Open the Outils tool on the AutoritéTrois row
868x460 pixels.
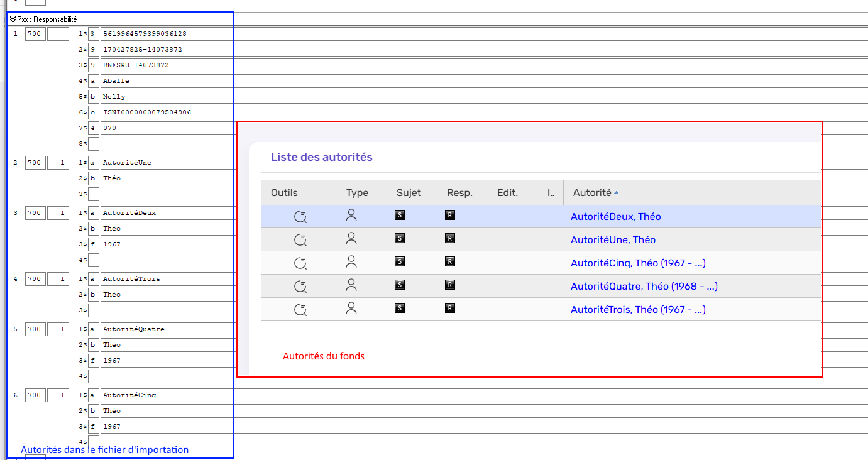click(300, 309)
